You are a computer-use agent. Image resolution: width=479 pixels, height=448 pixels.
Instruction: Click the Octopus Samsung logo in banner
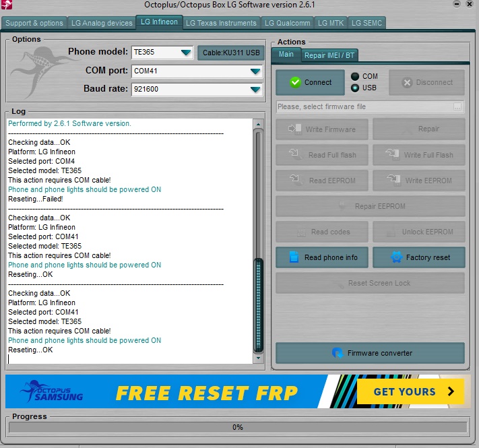(51, 391)
